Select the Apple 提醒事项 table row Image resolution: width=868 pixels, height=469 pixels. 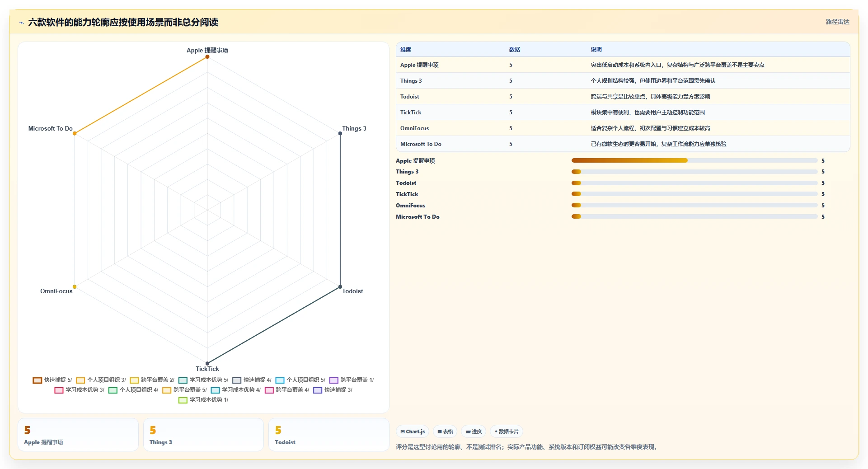click(623, 65)
